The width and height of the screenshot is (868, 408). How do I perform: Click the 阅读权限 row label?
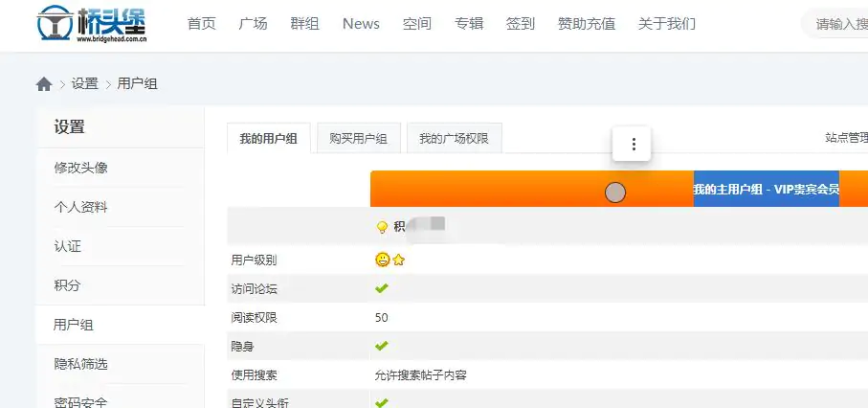tap(255, 318)
